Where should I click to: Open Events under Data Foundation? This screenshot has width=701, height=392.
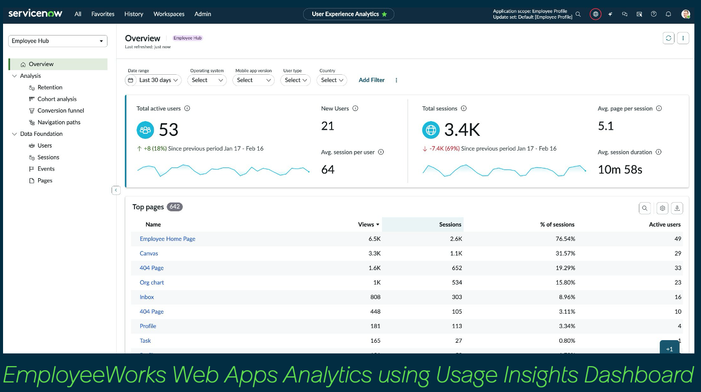[x=46, y=169]
